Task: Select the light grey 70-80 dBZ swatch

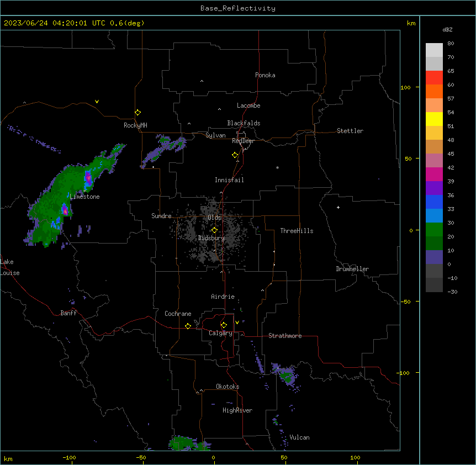Action: (434, 50)
